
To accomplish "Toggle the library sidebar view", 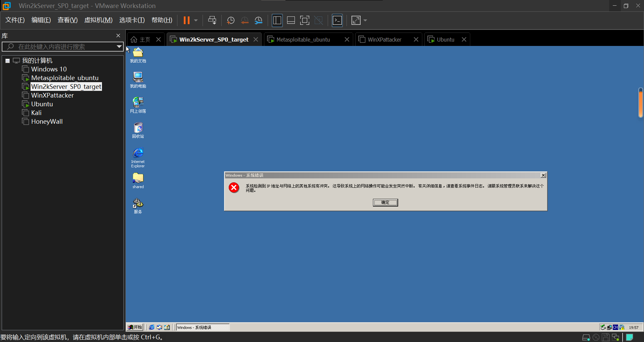I will click(x=277, y=20).
